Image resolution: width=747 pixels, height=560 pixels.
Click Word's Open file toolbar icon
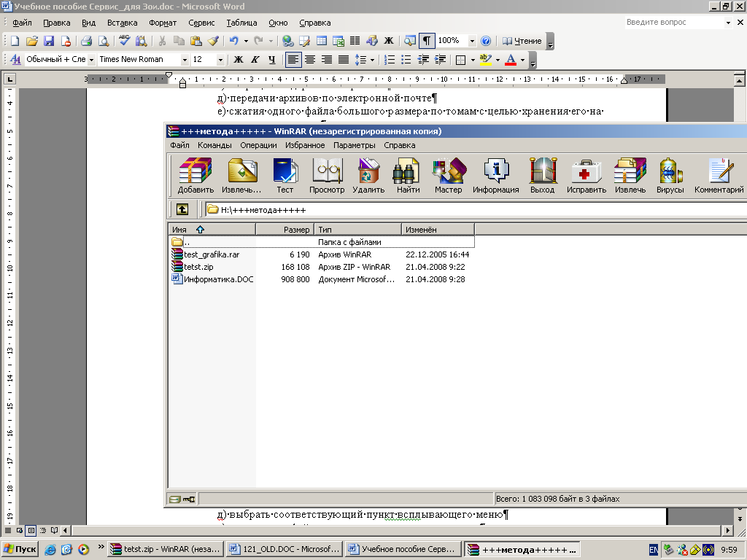click(x=32, y=41)
